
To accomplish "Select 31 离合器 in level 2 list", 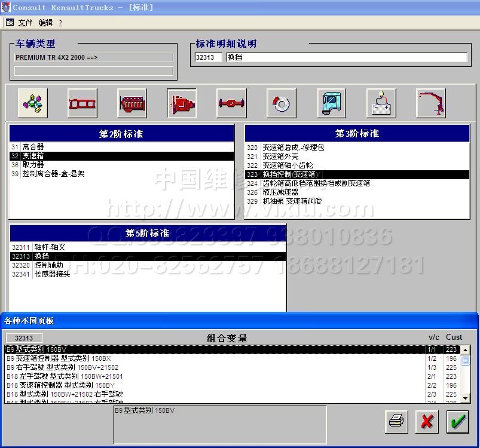I will (33, 147).
